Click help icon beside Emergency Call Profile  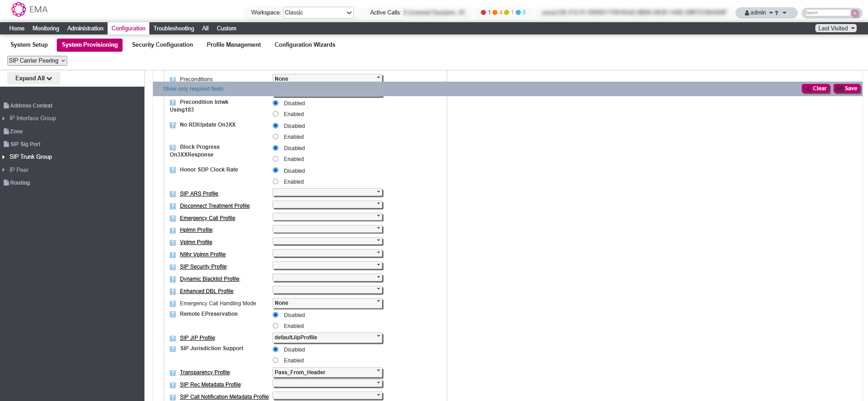click(x=173, y=219)
